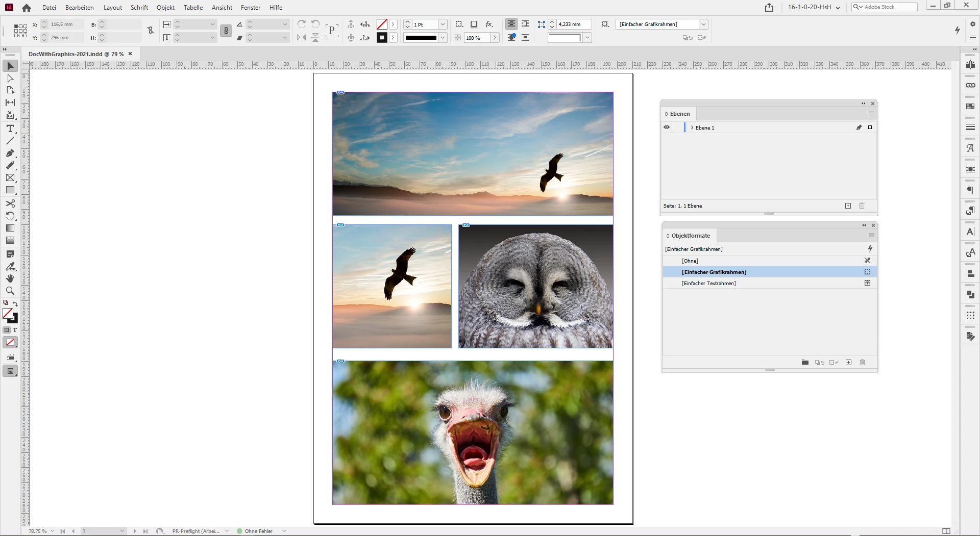The image size is (980, 536).
Task: Create new layer in Ebenen panel
Action: 848,206
